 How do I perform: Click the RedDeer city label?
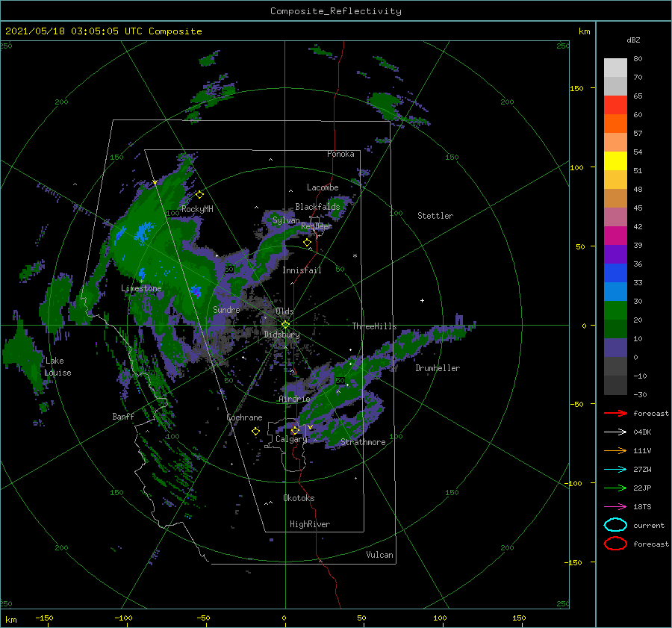[317, 226]
